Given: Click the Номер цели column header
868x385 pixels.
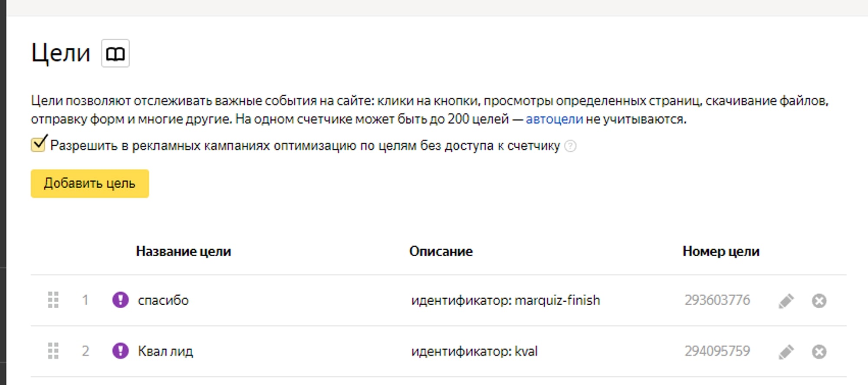Looking at the screenshot, I should coord(720,251).
